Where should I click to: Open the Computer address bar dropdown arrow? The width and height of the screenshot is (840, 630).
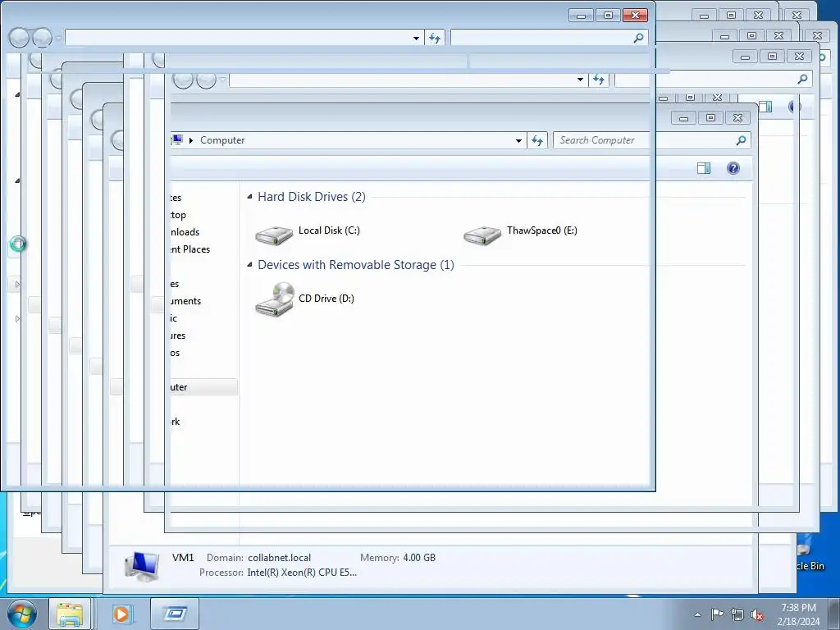coord(518,141)
